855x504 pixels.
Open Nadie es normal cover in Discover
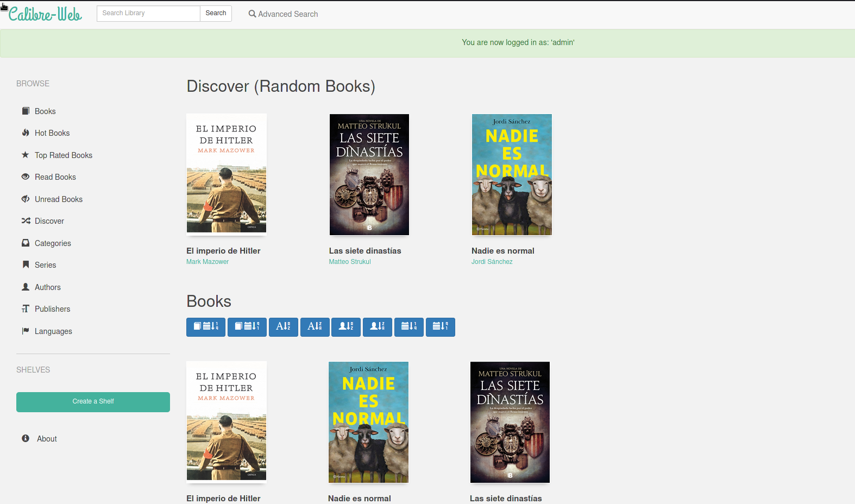[512, 174]
